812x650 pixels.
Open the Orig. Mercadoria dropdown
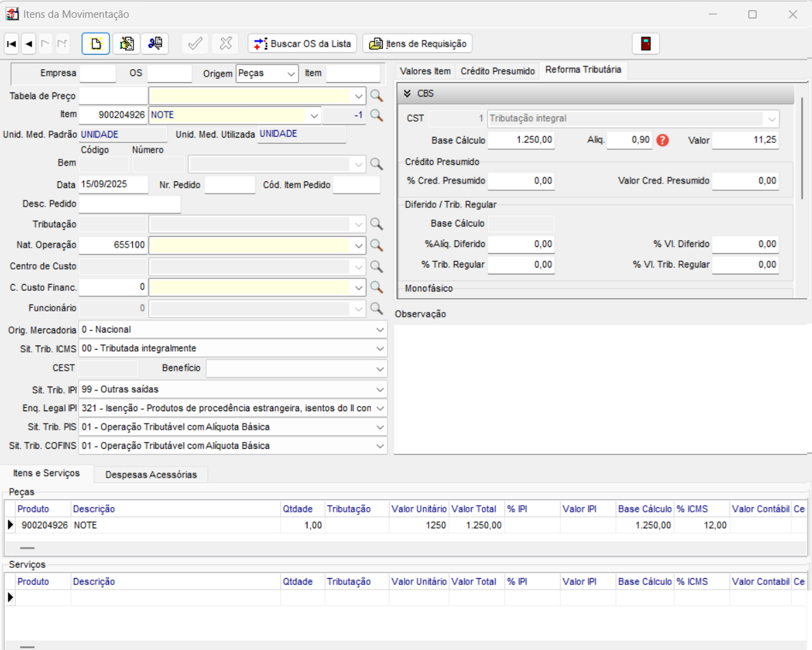(380, 330)
